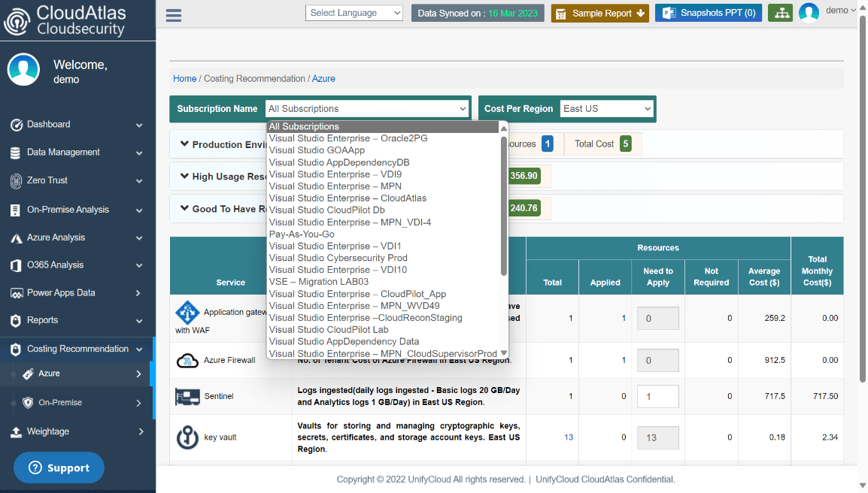Click key vault total count 13
Image resolution: width=868 pixels, height=493 pixels.
(569, 437)
